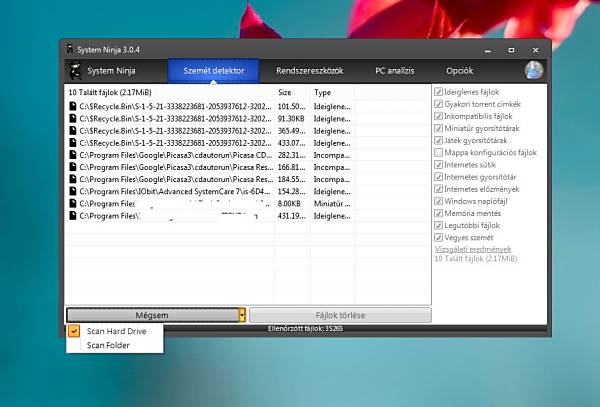Select the Picasa CD file path row
Screen dimensions: 600x407
(x=176, y=155)
